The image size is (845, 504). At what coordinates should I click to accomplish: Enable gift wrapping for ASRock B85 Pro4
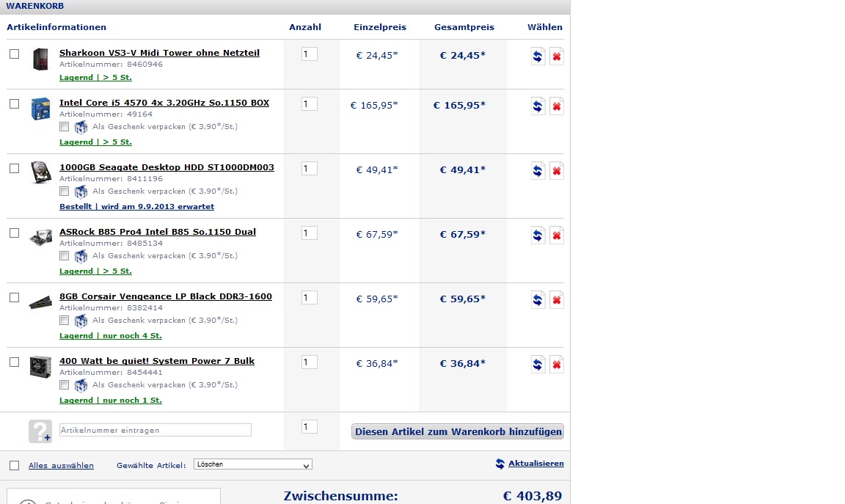(x=64, y=256)
